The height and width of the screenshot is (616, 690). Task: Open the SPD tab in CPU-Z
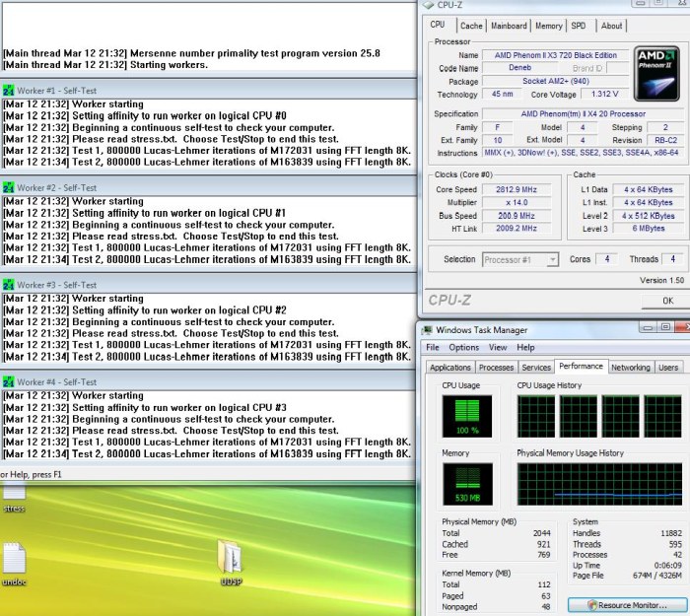pos(579,26)
